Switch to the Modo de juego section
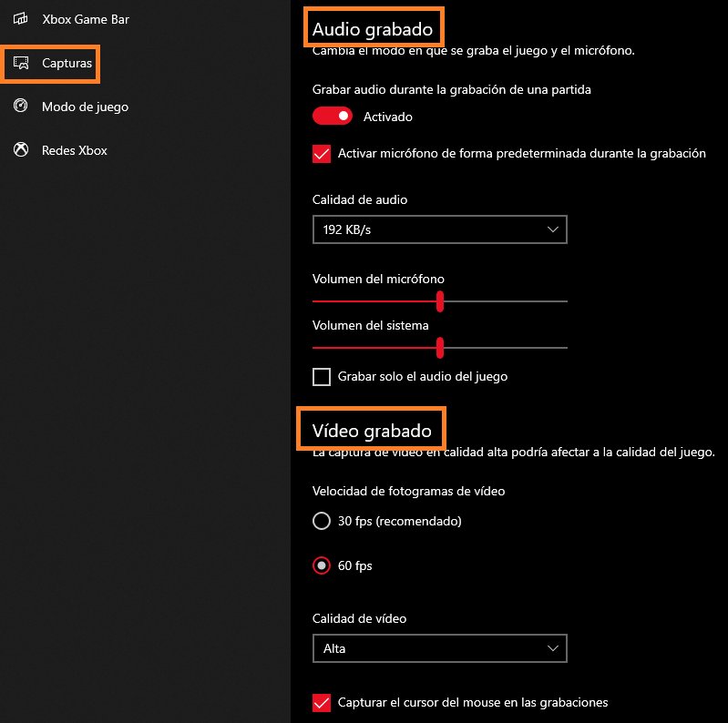Viewport: 728px width, 723px height. (85, 107)
